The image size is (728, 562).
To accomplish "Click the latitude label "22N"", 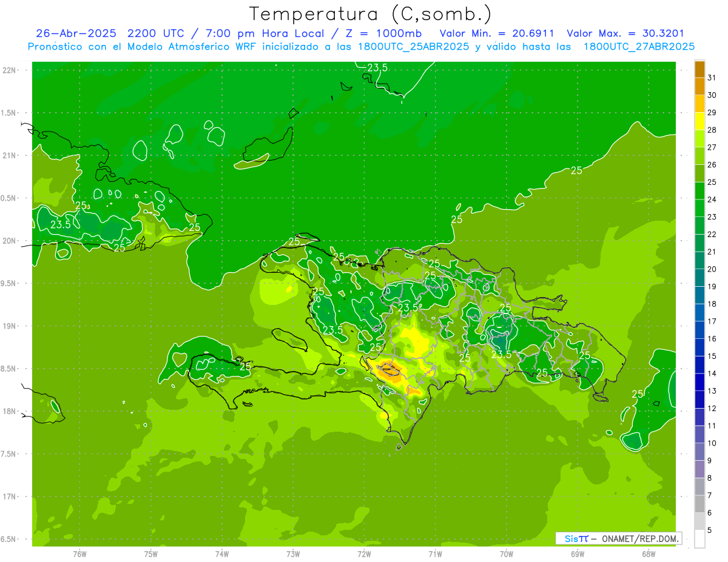I will pyautogui.click(x=10, y=70).
